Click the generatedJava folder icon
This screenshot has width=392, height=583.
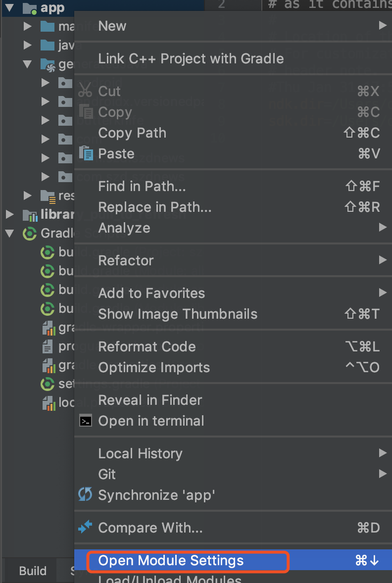47,63
